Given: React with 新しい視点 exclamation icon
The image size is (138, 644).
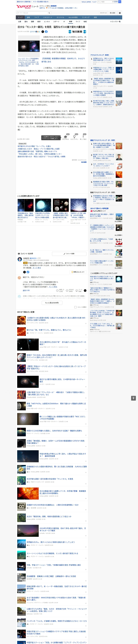Looking at the screenshot, I should tap(83, 137).
